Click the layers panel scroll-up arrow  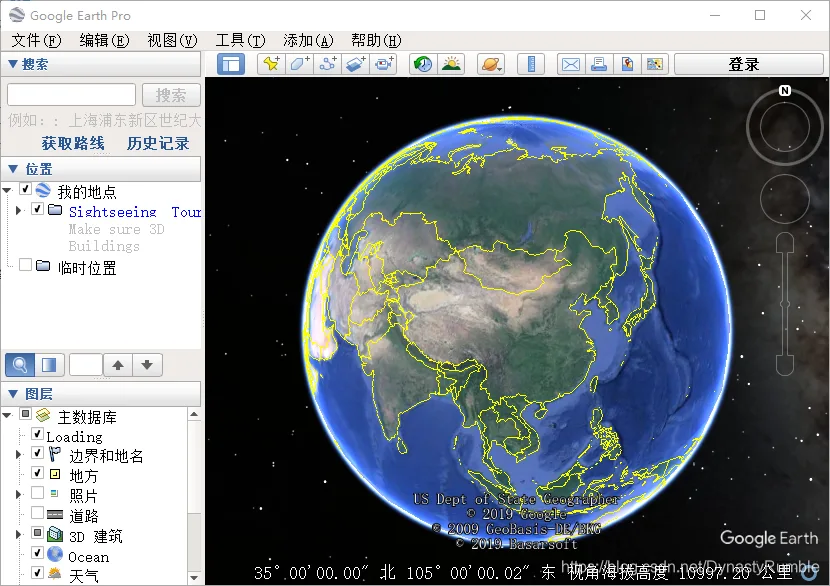pyautogui.click(x=194, y=414)
